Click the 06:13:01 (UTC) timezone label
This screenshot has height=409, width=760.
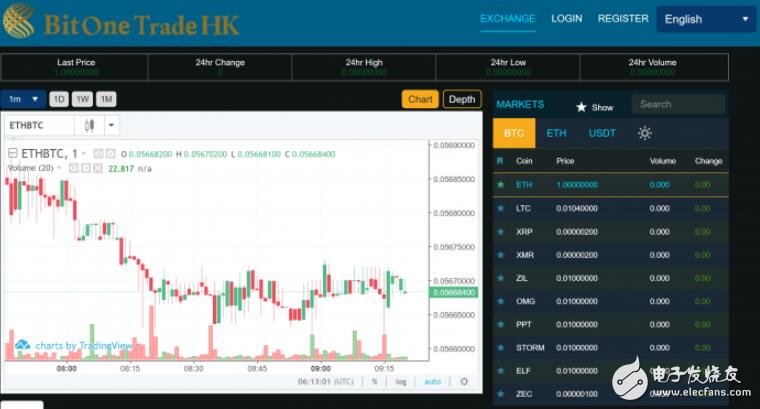[x=326, y=382]
